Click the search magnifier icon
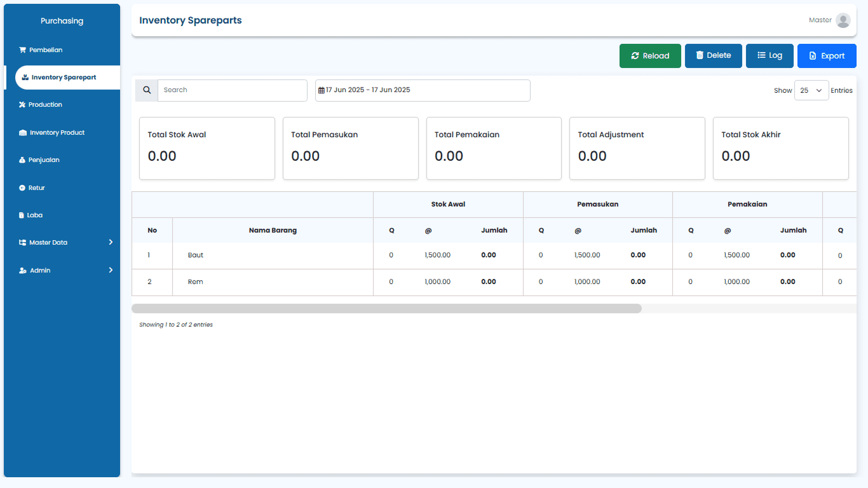This screenshot has height=488, width=868. [x=146, y=90]
